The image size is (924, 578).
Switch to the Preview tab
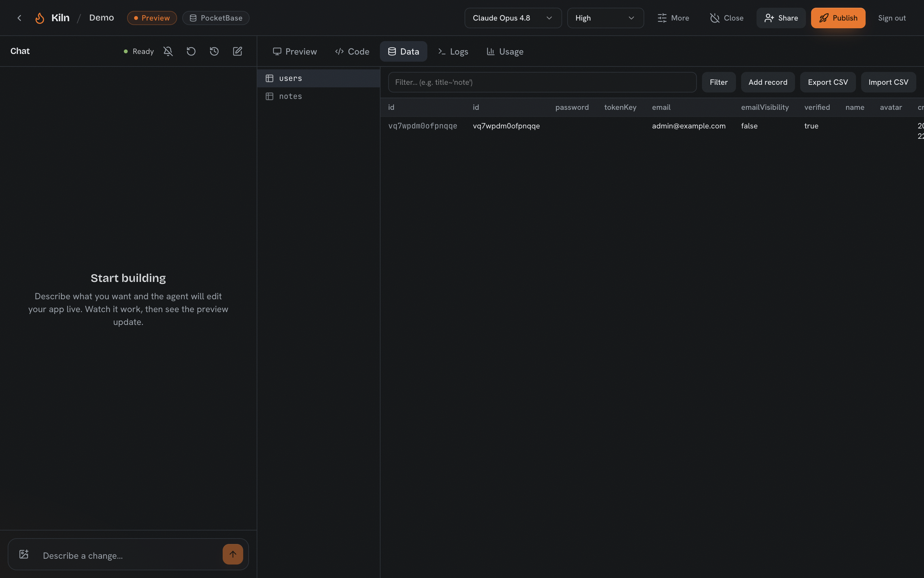(x=295, y=51)
